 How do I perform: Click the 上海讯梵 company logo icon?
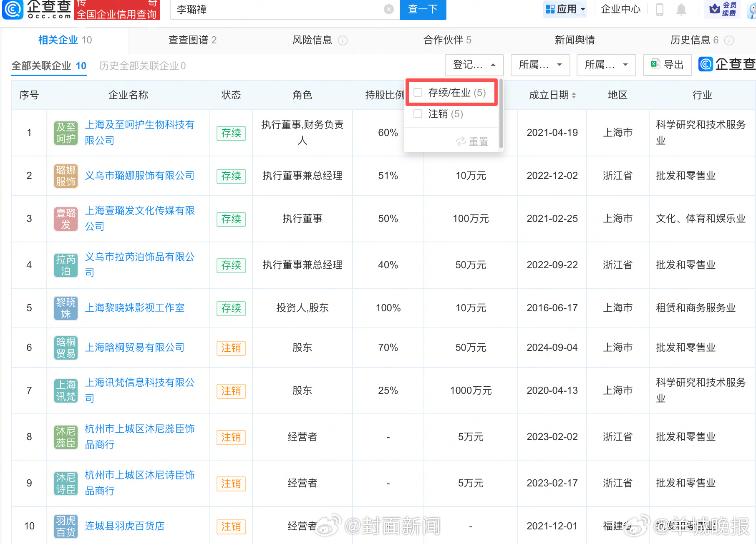66,390
